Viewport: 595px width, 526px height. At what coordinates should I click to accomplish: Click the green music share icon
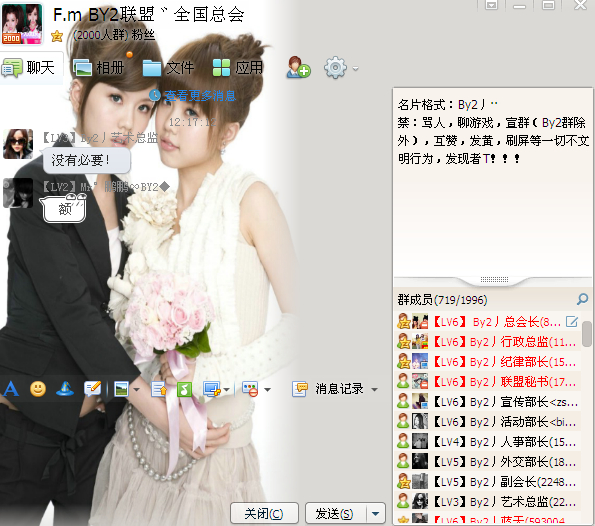[x=184, y=389]
